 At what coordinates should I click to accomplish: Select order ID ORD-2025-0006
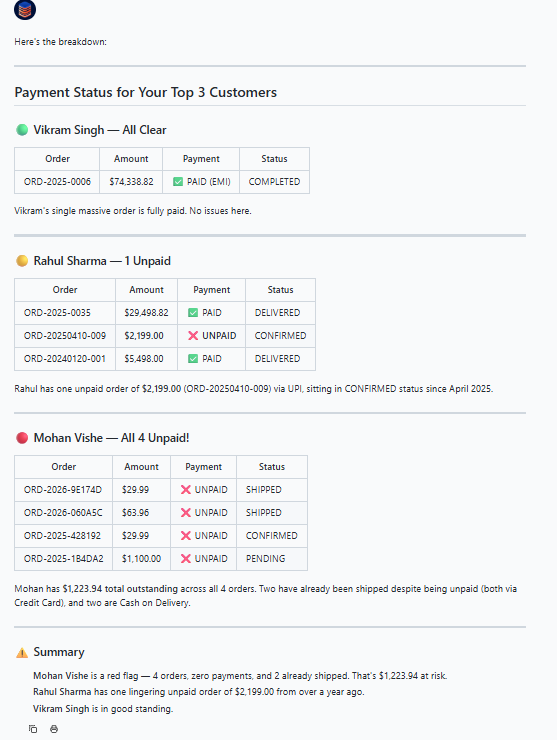pyautogui.click(x=57, y=182)
